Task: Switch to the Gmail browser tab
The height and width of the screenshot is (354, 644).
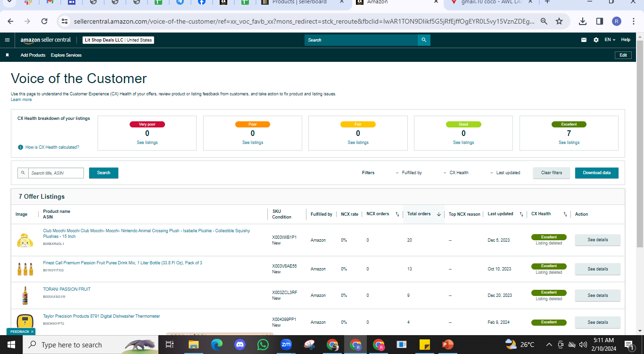Action: [x=51, y=2]
